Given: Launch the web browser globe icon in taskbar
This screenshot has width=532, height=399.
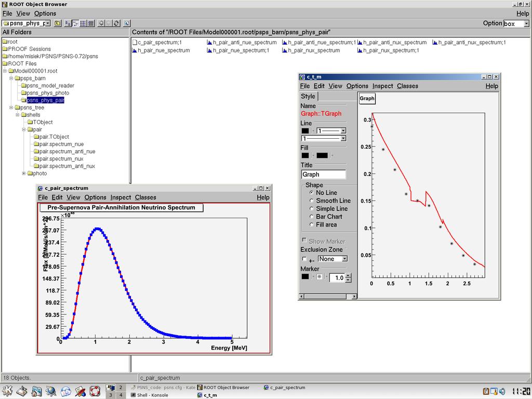Looking at the screenshot, I should pos(51,391).
